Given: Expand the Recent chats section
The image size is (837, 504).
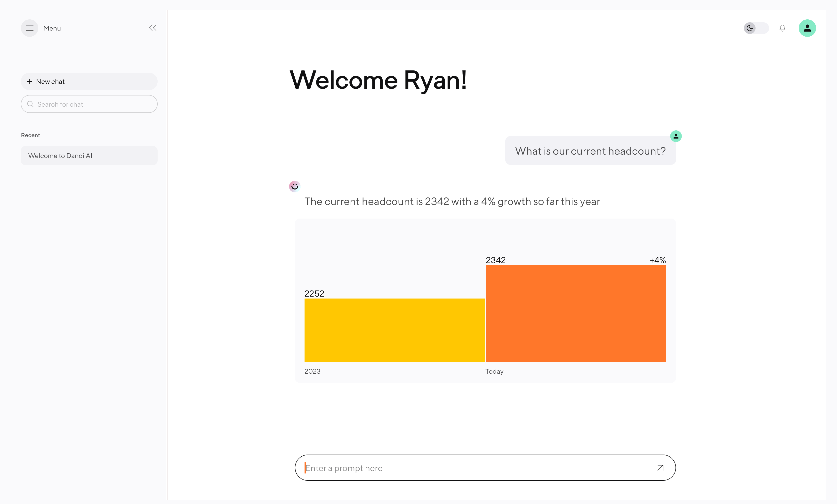Looking at the screenshot, I should click(x=31, y=134).
